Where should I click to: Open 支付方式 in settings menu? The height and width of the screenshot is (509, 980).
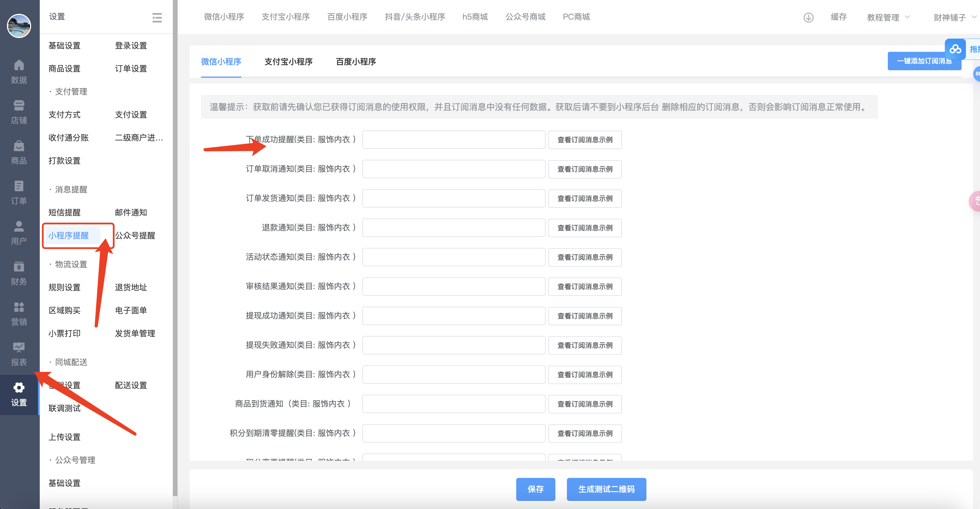click(x=64, y=115)
